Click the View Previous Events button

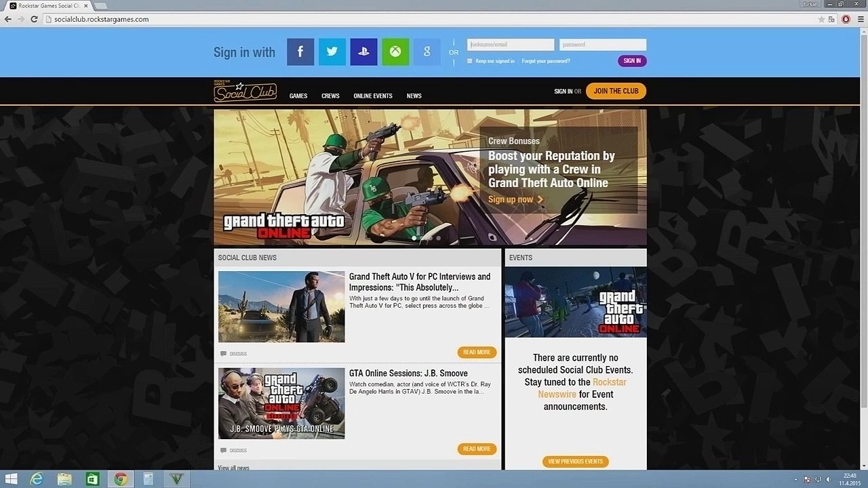[575, 462]
